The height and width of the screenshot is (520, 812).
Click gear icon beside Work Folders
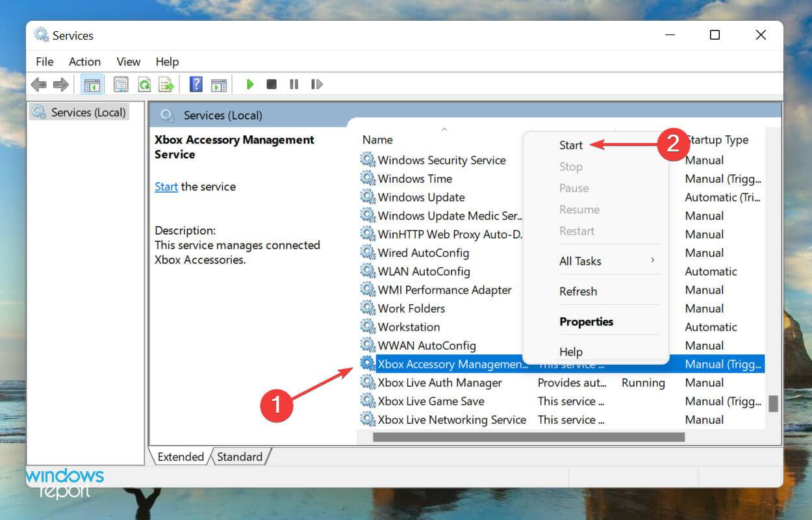tap(368, 308)
